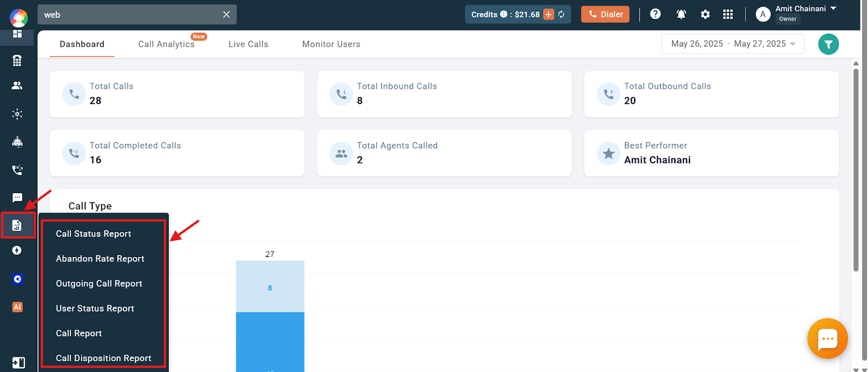Image resolution: width=868 pixels, height=372 pixels.
Task: Click the Total Calls phone icon
Action: pyautogui.click(x=74, y=94)
